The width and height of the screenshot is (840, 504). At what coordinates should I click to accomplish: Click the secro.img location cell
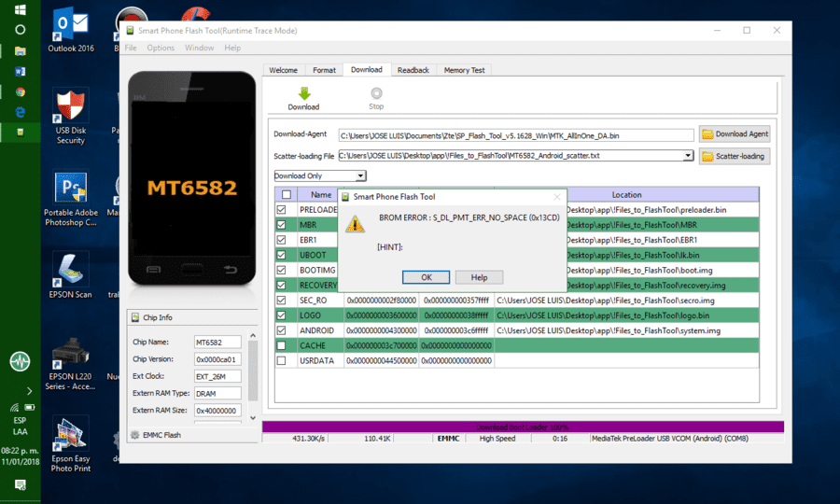pos(626,301)
